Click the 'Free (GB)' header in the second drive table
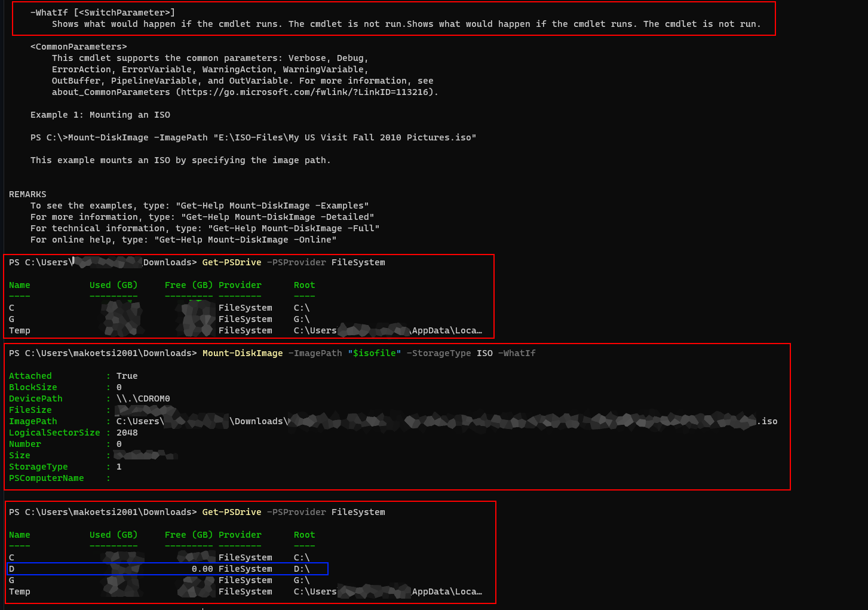Viewport: 868px width, 610px height. pos(189,535)
